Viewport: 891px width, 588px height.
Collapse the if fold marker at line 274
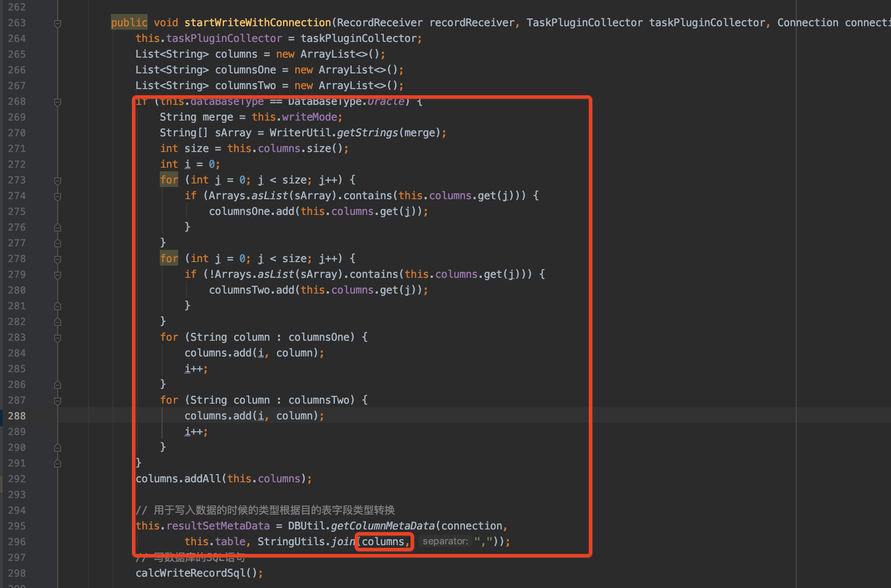point(57,196)
